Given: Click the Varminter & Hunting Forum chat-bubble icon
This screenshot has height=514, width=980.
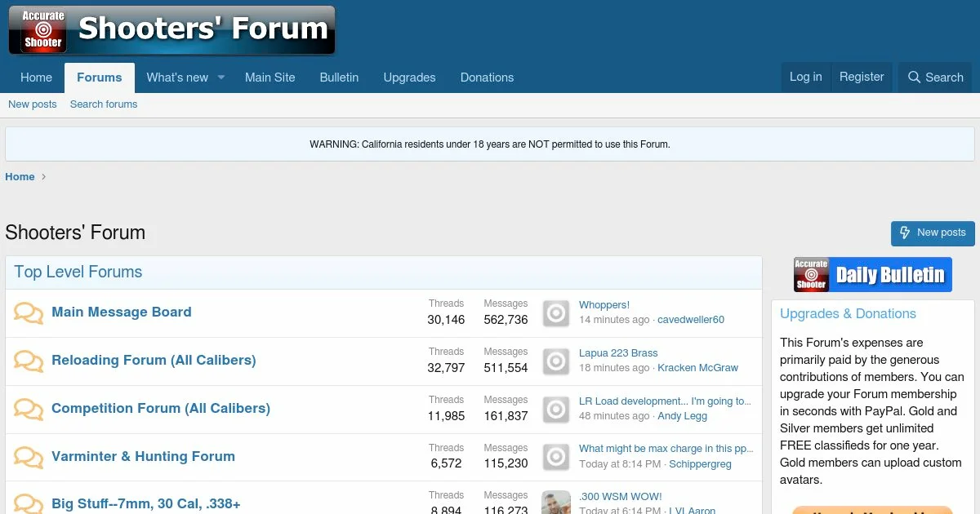Looking at the screenshot, I should pos(29,458).
